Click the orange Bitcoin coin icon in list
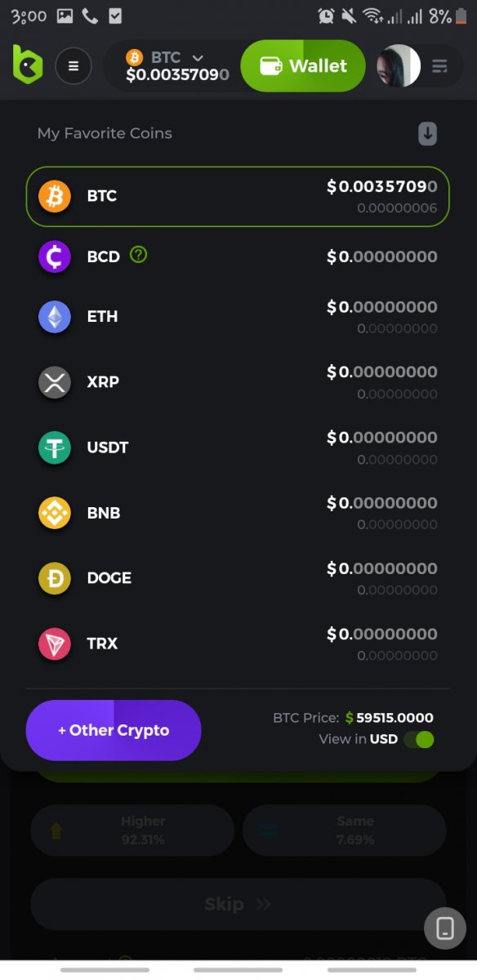This screenshot has width=477, height=980. click(x=55, y=196)
